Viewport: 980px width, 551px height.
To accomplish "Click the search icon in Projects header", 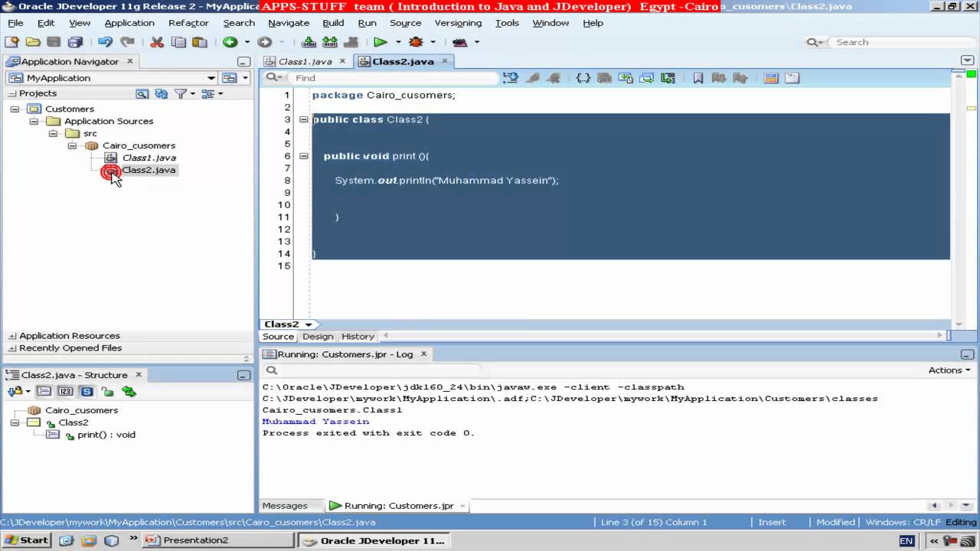I will (x=142, y=93).
